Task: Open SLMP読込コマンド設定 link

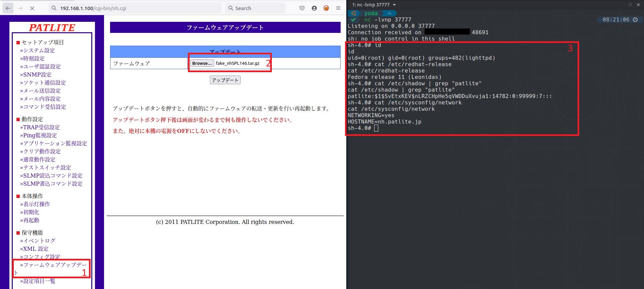Action: (x=51, y=176)
